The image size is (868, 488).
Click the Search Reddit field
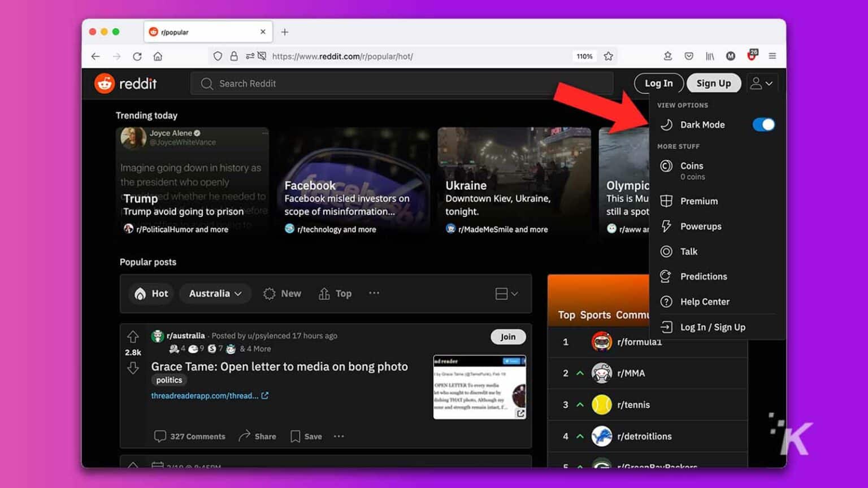point(396,83)
